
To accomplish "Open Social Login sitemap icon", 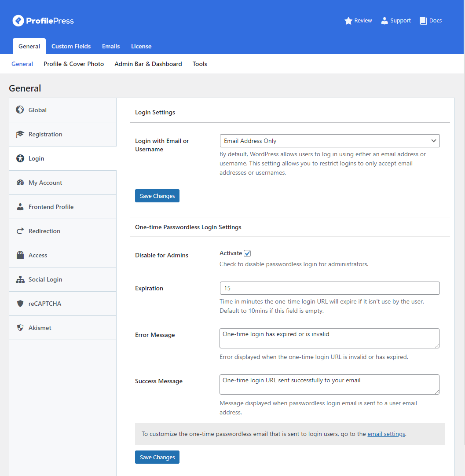I will [x=20, y=279].
